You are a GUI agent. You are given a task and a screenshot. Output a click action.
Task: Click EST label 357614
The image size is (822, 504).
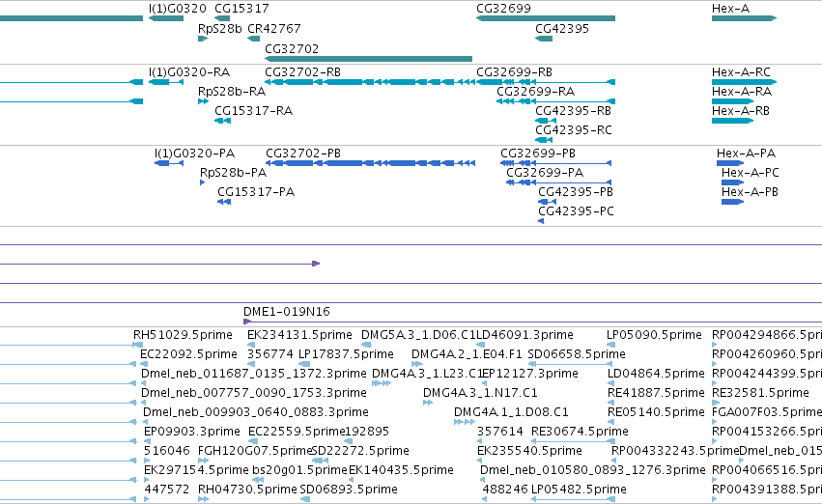(x=500, y=432)
